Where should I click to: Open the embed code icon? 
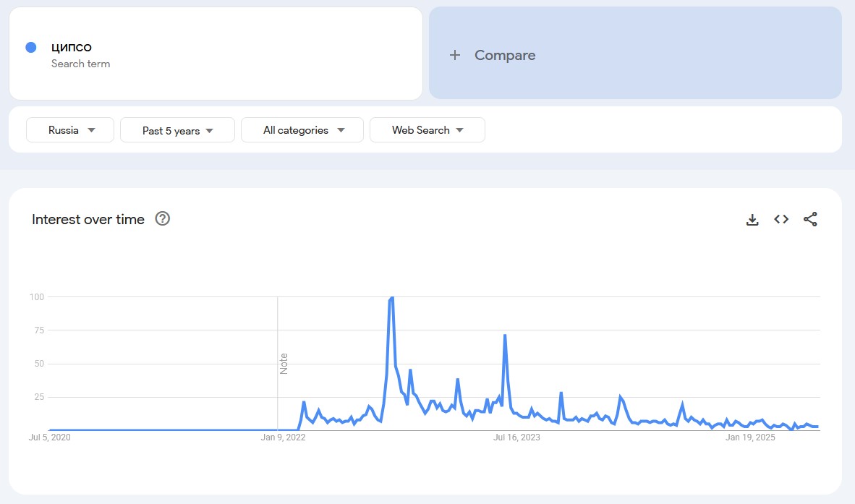click(x=780, y=219)
